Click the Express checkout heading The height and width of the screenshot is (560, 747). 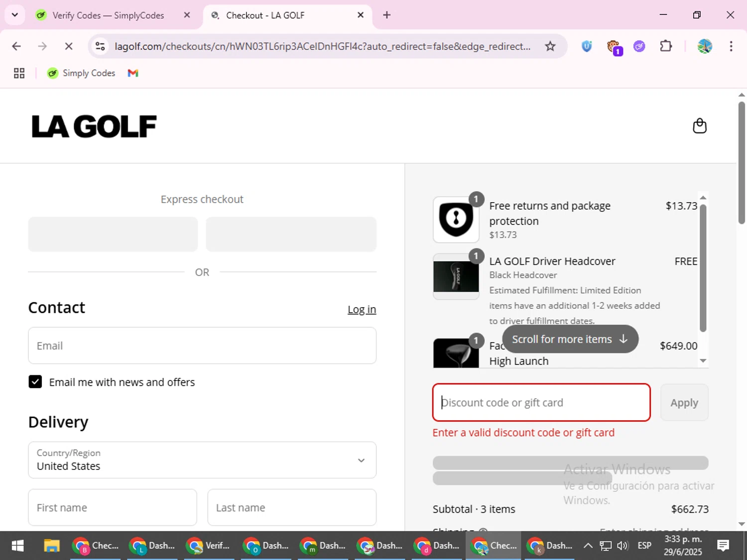(x=202, y=199)
